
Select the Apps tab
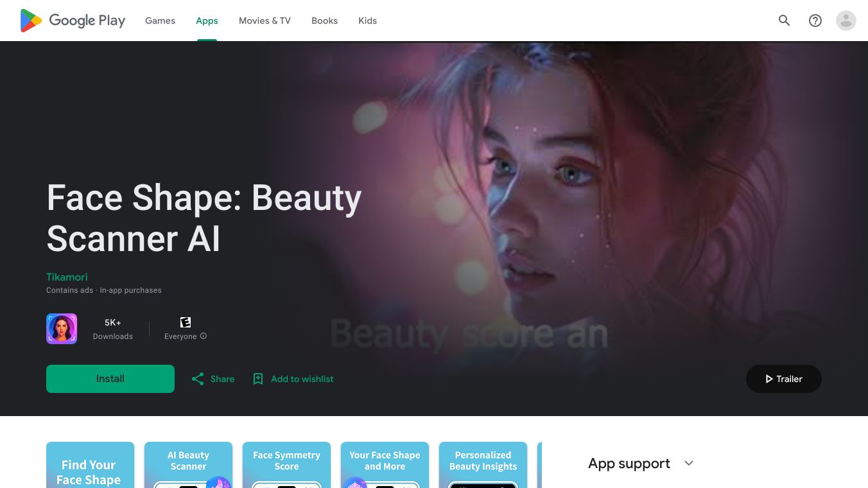[x=207, y=21]
